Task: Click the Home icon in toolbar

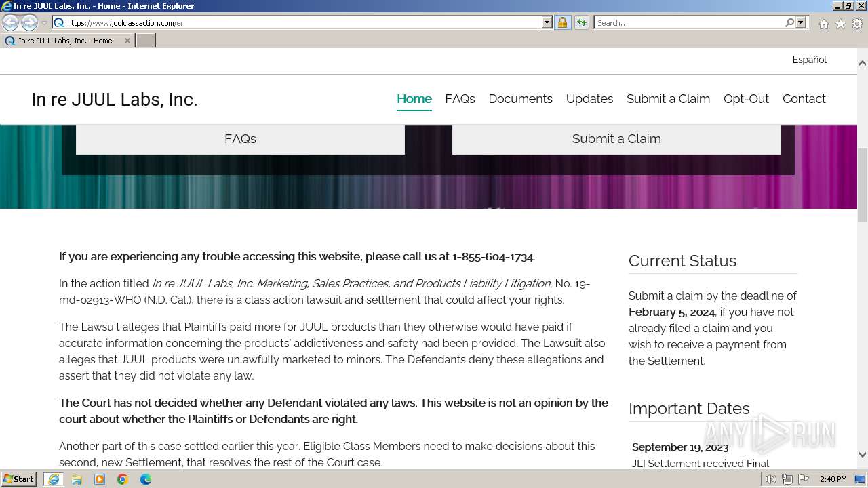Action: (823, 24)
